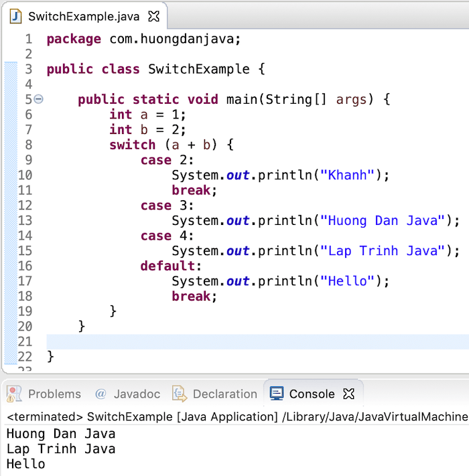Click the "Hello" string literal in code
Viewport: 469px width, 476px height.
(347, 281)
